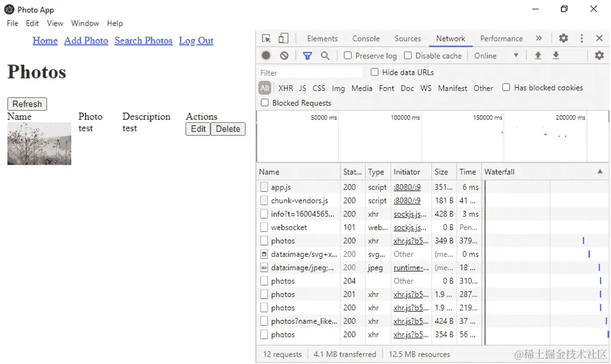
Task: Sort by the Size column header
Action: pos(444,172)
